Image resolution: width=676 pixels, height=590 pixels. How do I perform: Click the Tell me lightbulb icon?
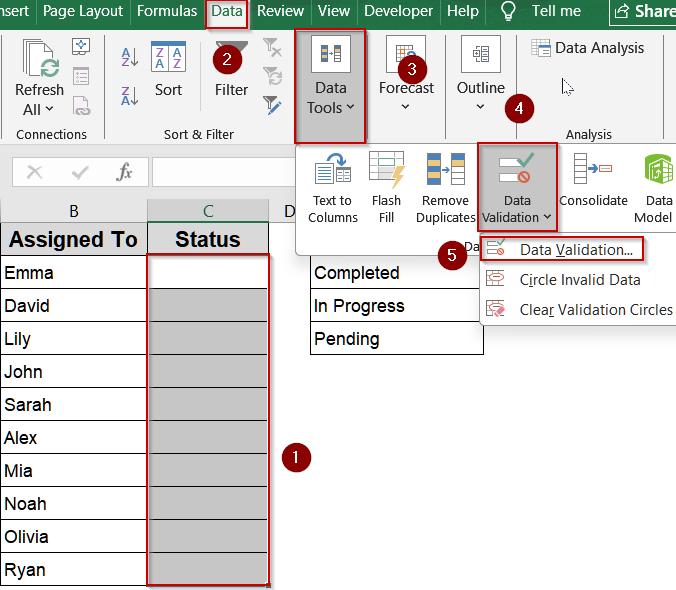508,11
